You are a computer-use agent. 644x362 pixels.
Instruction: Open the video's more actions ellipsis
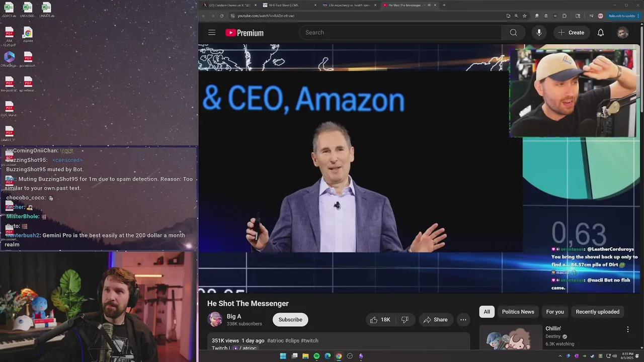coord(463,320)
